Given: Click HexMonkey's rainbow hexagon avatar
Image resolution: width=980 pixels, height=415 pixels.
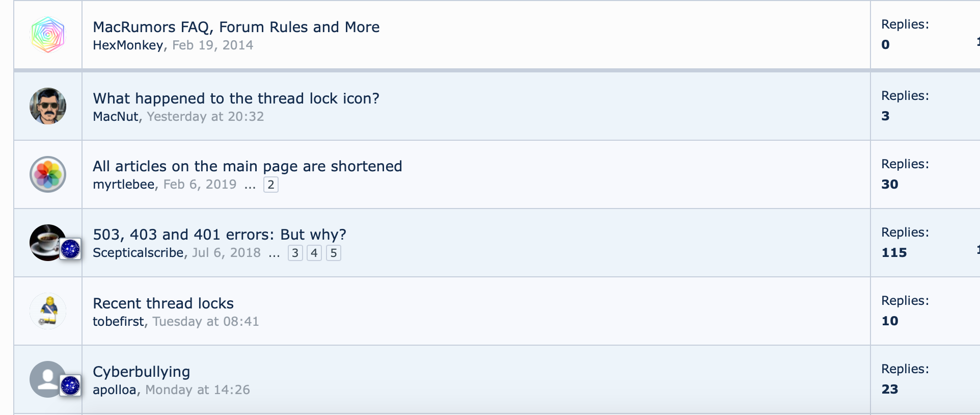Looking at the screenshot, I should pyautogui.click(x=48, y=35).
